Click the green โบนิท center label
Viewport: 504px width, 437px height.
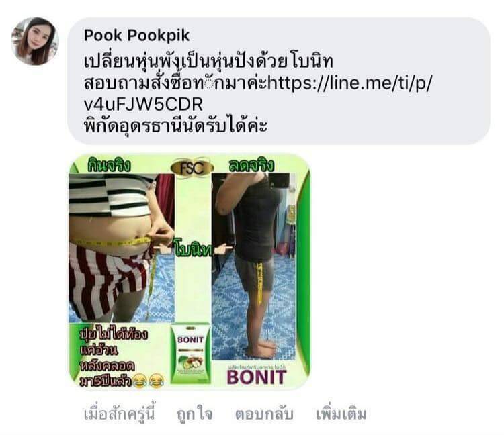(193, 248)
